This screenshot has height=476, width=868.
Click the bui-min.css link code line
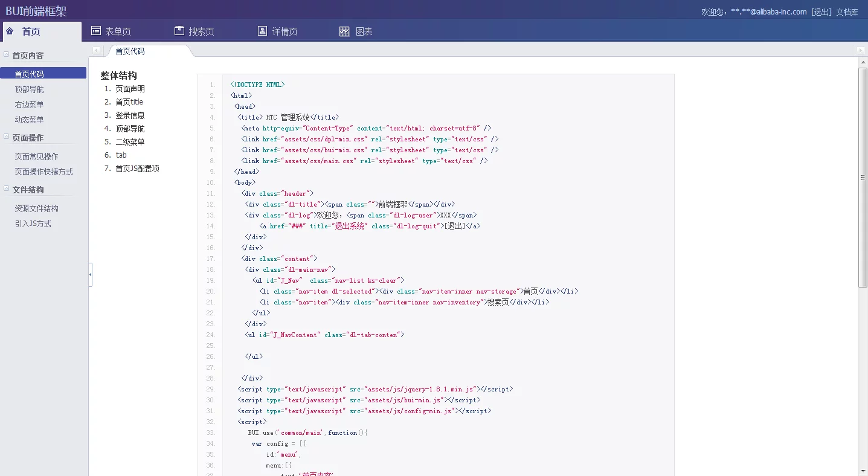[x=370, y=150]
